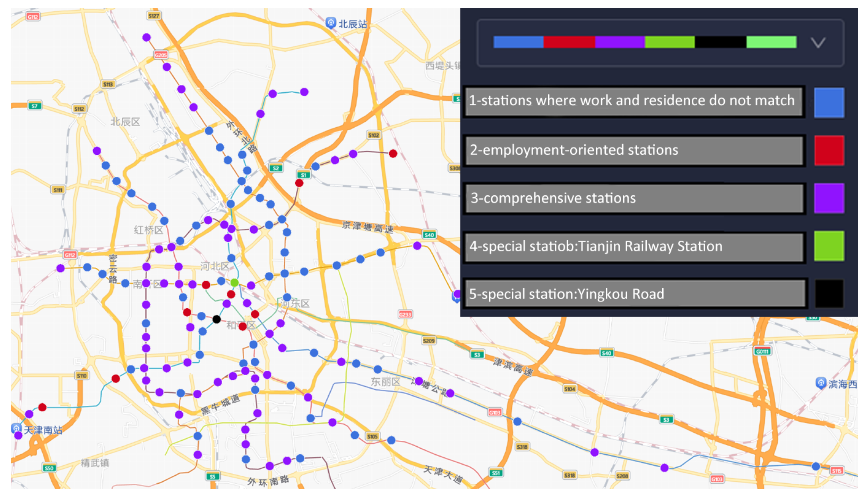
Task: Click the black Yingkou Road color square
Action: (829, 294)
